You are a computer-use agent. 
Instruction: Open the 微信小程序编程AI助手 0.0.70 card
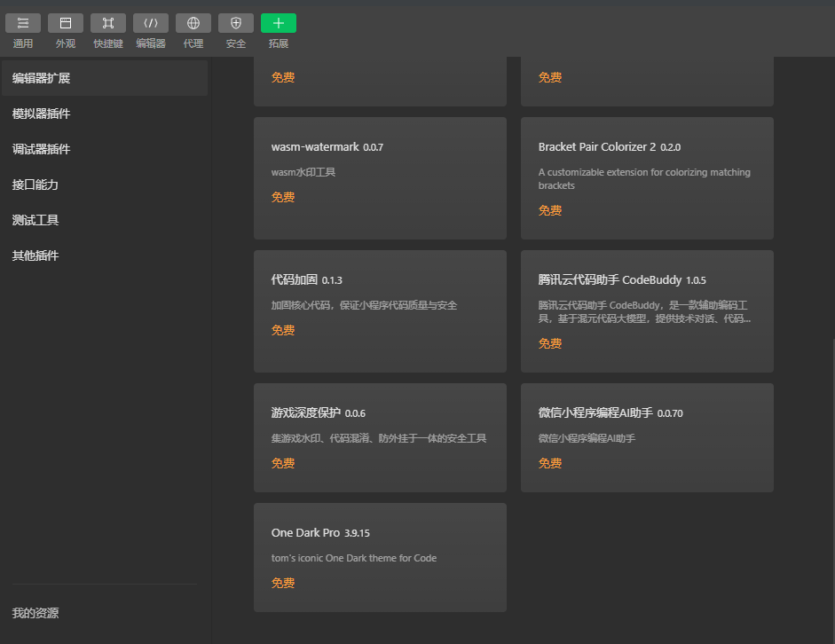[647, 437]
